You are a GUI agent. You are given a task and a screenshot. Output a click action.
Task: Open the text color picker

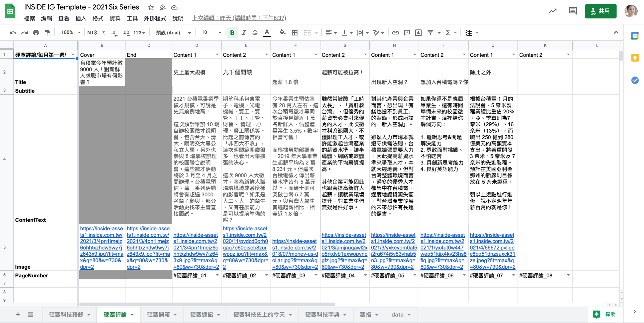tap(267, 33)
